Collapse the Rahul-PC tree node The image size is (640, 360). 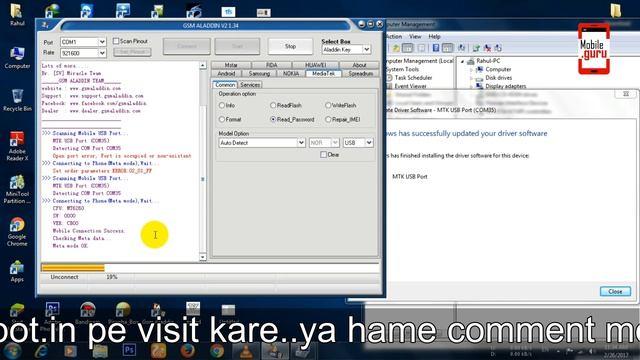point(462,61)
